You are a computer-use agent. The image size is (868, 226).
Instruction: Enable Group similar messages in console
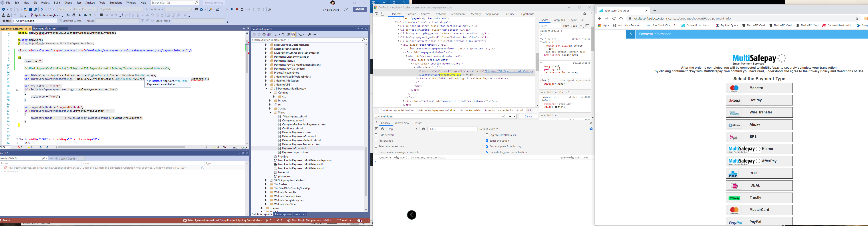[376, 152]
